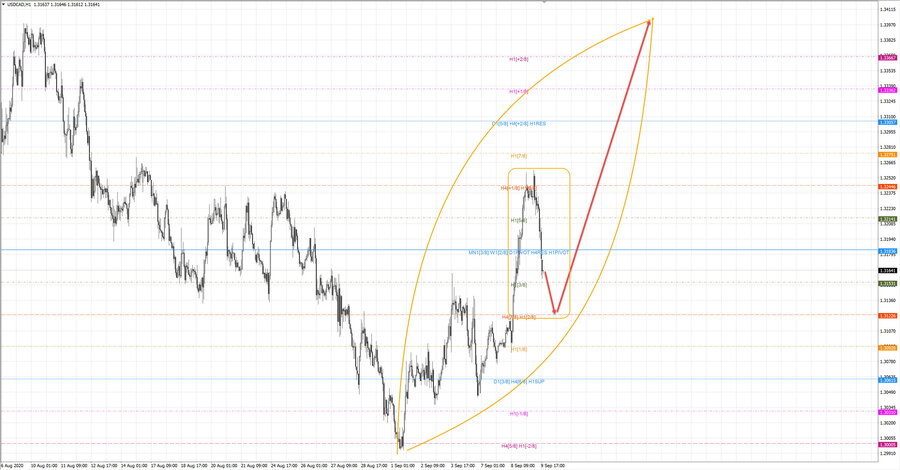
Task: Click the 1.29910 price scale value
Action: [889, 453]
